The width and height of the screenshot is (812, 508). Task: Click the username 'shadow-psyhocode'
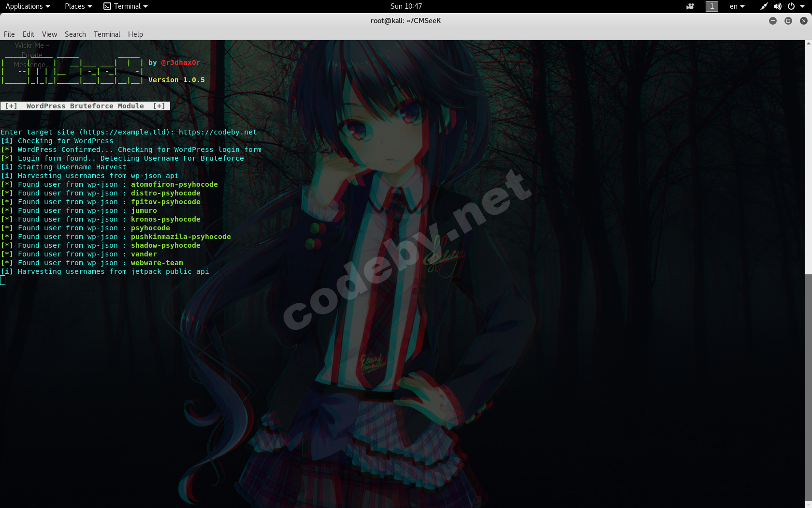tap(166, 245)
